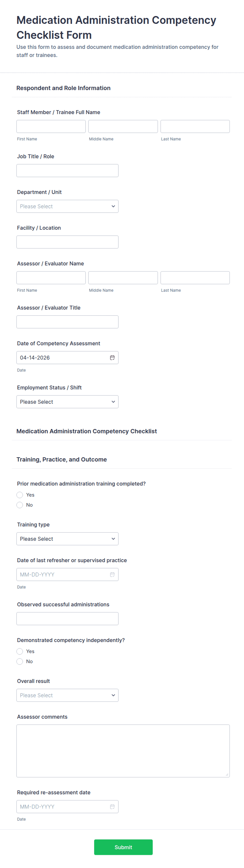Image resolution: width=244 pixels, height=868 pixels.
Task: Focus the staff member Last Name field
Action: click(195, 126)
